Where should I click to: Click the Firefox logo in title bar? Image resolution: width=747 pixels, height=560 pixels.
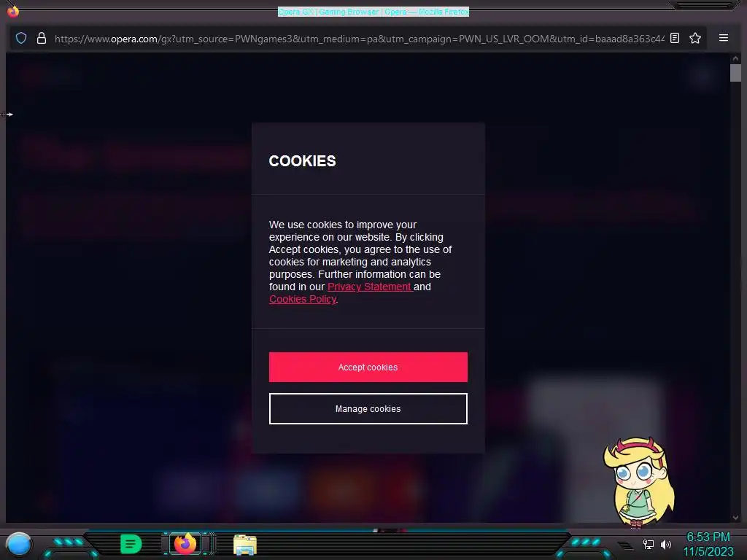(x=13, y=11)
